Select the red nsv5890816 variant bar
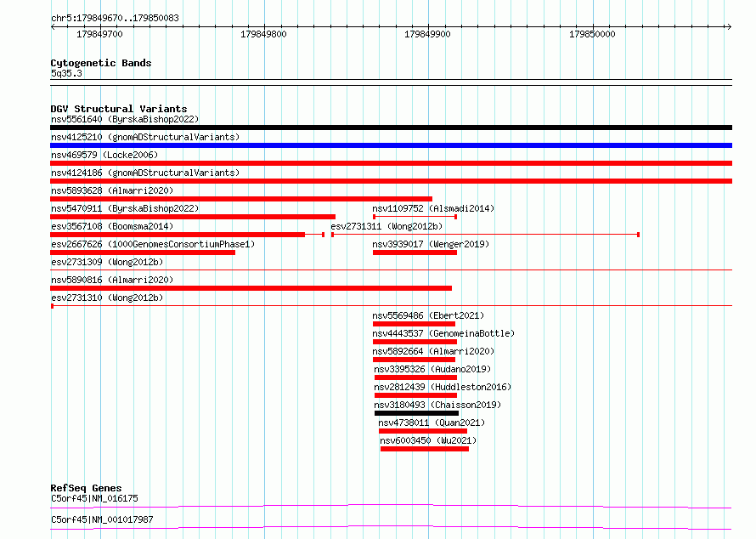This screenshot has width=756, height=539. [x=251, y=288]
